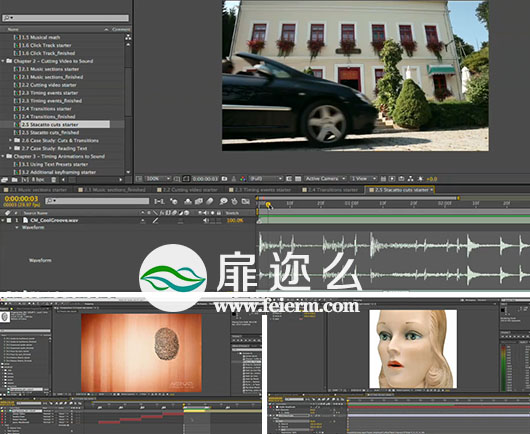The width and height of the screenshot is (530, 434).
Task: Switch to 2.1 Music sections starter tab
Action: [x=35, y=190]
